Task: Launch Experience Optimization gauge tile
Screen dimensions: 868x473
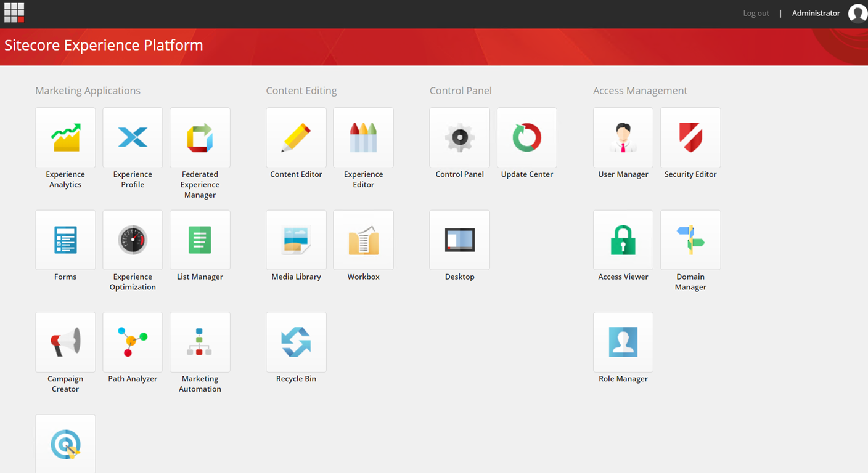Action: click(x=133, y=240)
